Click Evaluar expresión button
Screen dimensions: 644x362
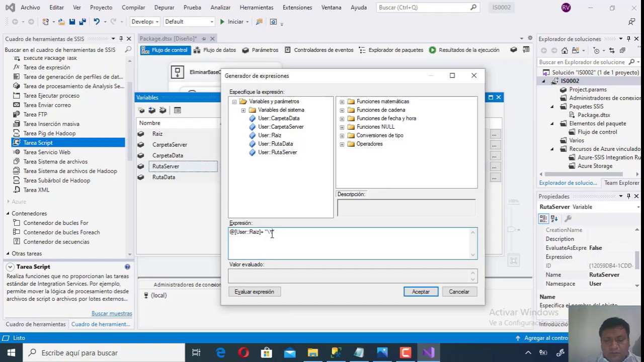click(254, 292)
